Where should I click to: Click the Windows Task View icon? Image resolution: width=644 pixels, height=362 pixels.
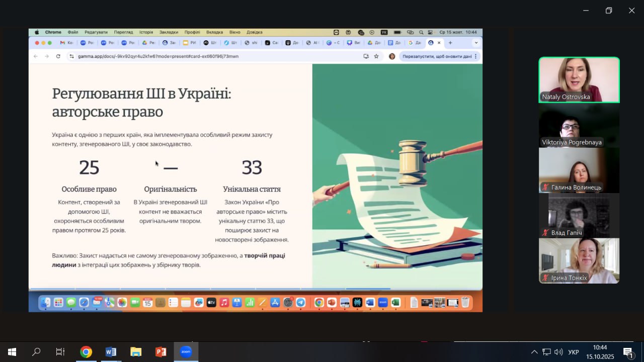[60, 352]
